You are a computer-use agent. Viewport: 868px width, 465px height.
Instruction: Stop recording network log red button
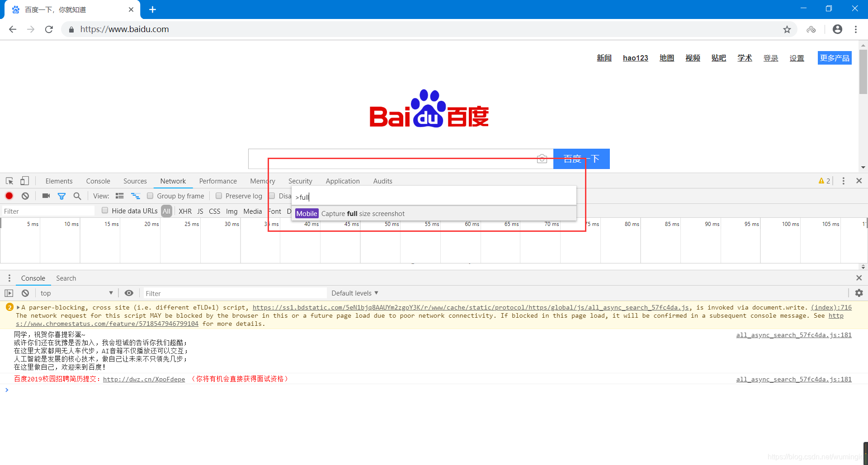tap(9, 196)
